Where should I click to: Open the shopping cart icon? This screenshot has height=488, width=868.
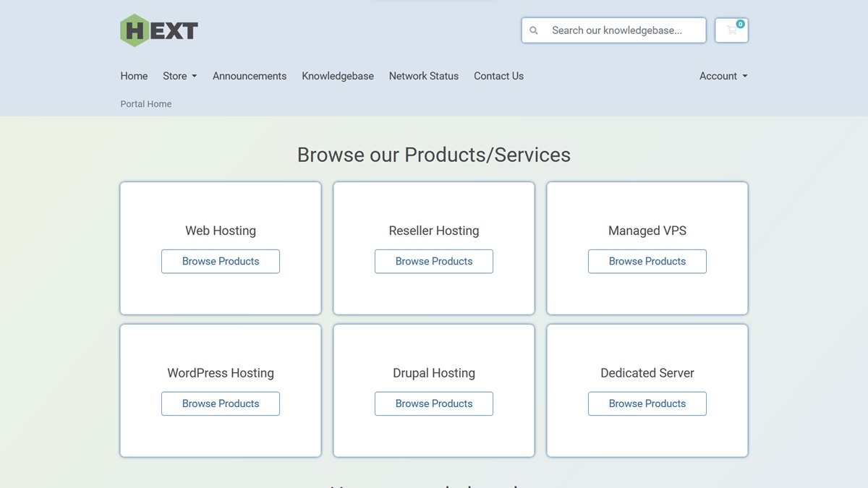click(x=731, y=30)
